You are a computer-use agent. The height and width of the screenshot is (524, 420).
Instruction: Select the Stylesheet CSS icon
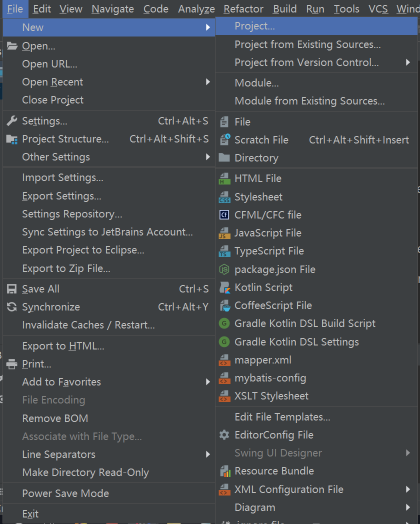click(224, 197)
